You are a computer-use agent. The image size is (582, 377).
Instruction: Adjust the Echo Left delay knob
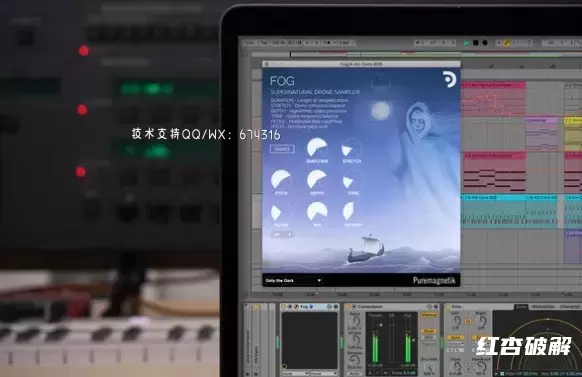pos(456,320)
